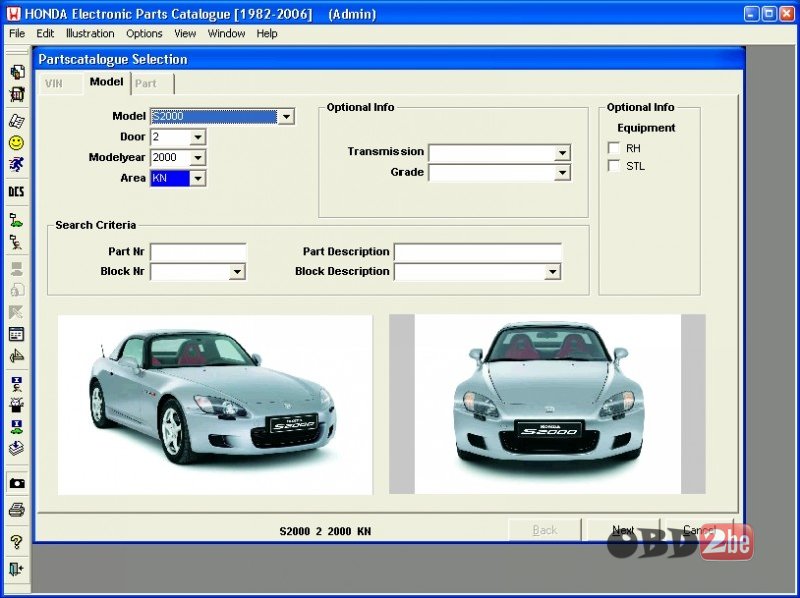Click the blue running man icon

coord(17,164)
